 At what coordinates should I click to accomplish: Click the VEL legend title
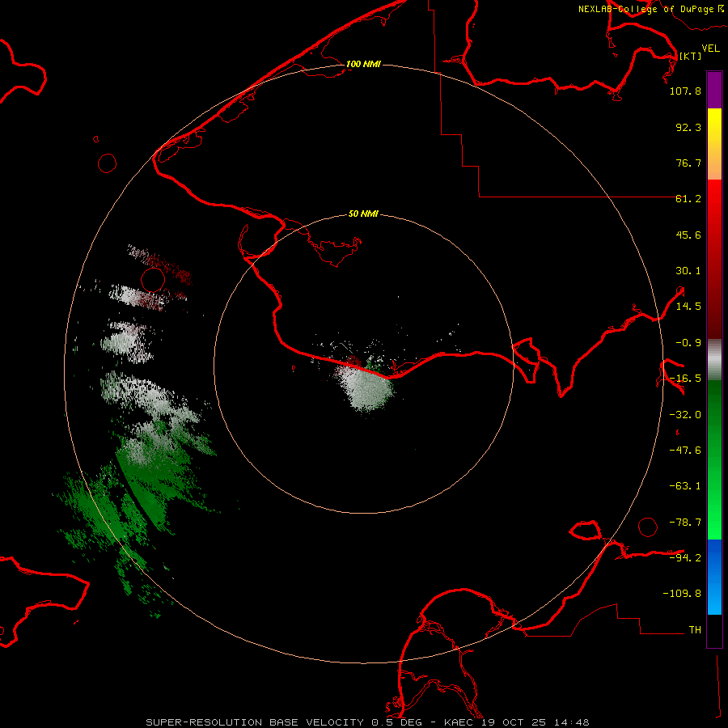pyautogui.click(x=710, y=49)
